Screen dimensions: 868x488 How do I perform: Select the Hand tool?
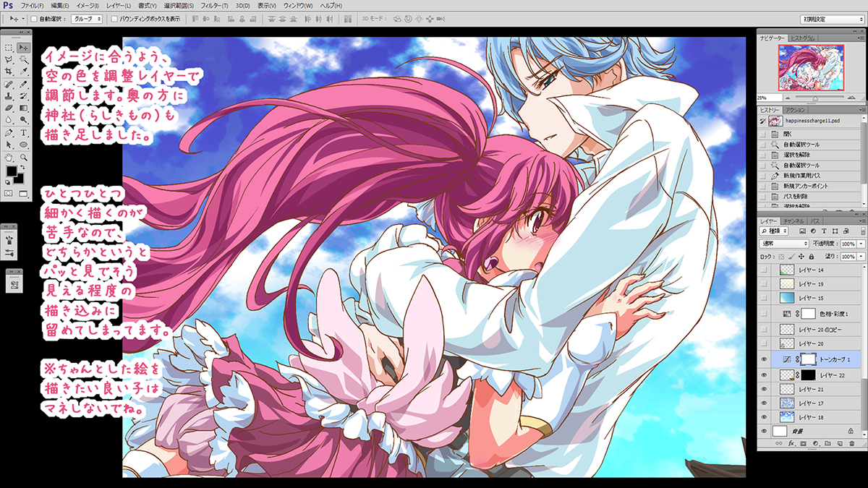tap(8, 157)
